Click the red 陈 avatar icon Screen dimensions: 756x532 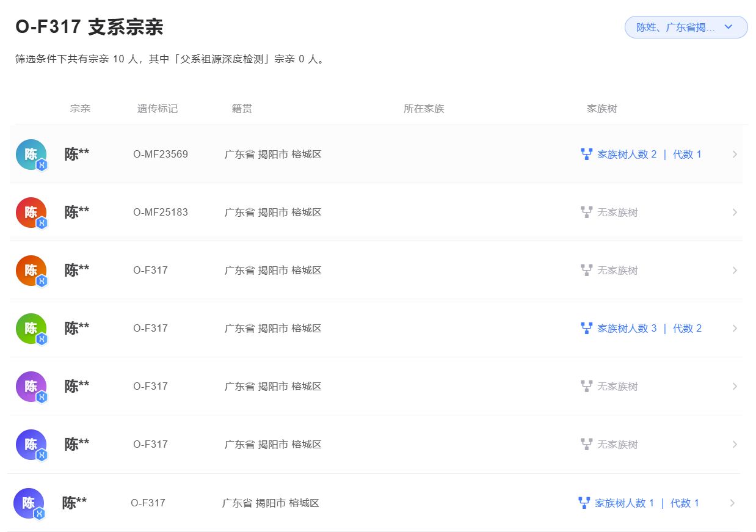point(31,212)
